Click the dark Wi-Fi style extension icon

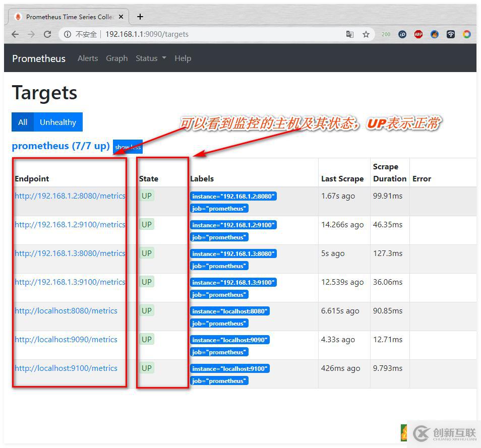coord(451,34)
